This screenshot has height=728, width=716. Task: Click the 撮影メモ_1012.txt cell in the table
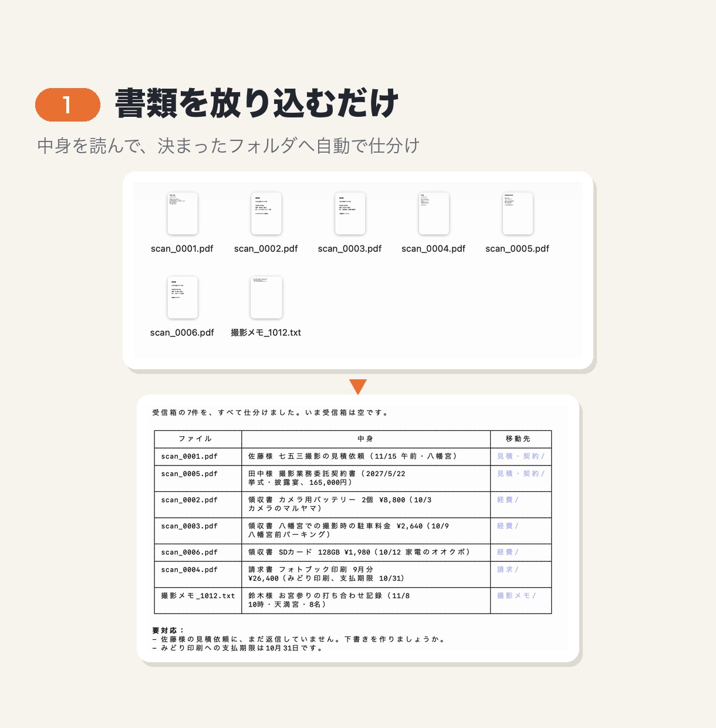198,601
